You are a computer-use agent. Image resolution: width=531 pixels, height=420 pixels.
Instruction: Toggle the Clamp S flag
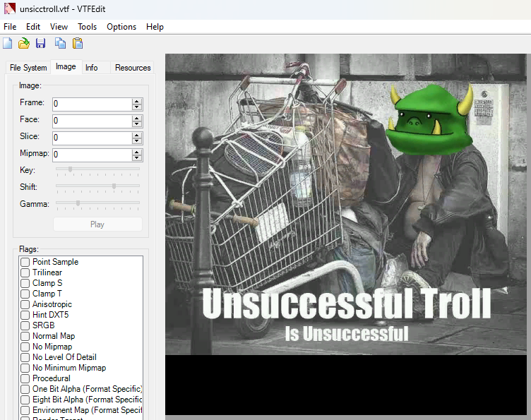25,283
